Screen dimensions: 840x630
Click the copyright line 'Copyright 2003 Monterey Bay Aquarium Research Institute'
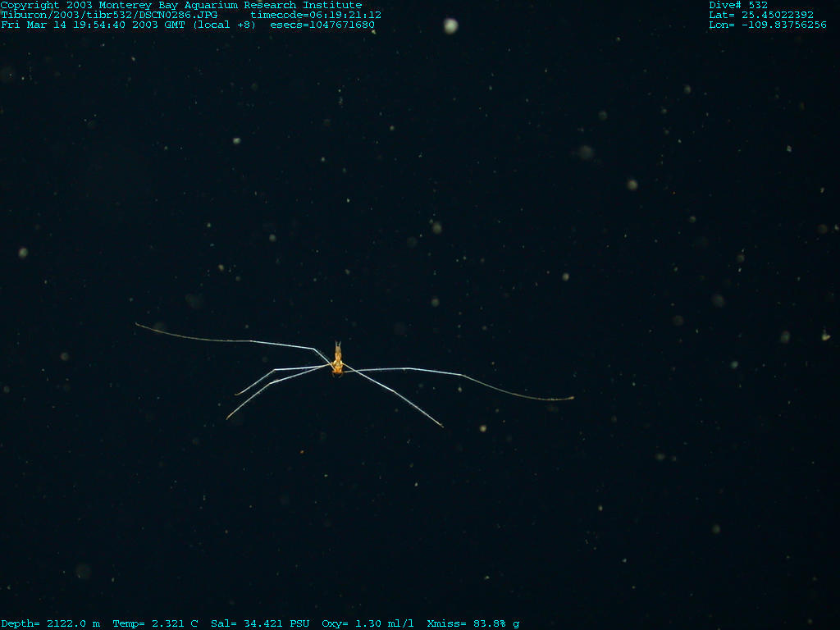pos(181,5)
